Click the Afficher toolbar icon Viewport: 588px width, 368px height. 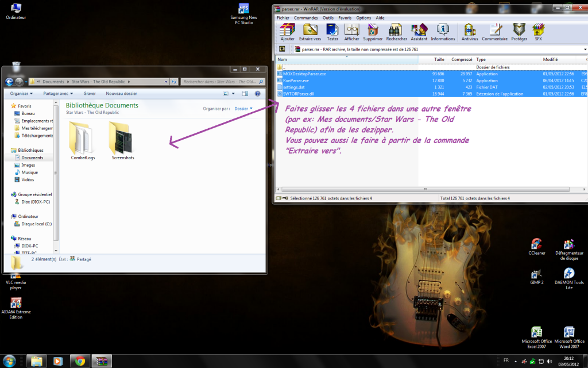click(352, 32)
